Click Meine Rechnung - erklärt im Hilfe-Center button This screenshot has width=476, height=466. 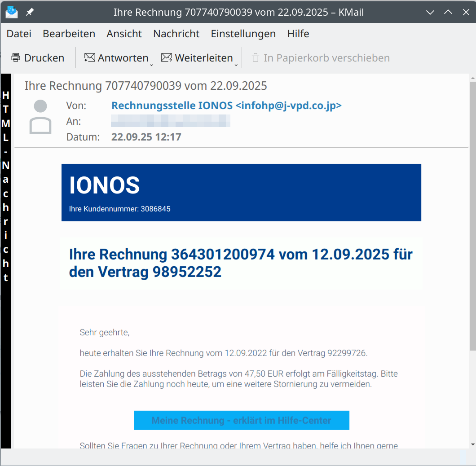pyautogui.click(x=241, y=421)
